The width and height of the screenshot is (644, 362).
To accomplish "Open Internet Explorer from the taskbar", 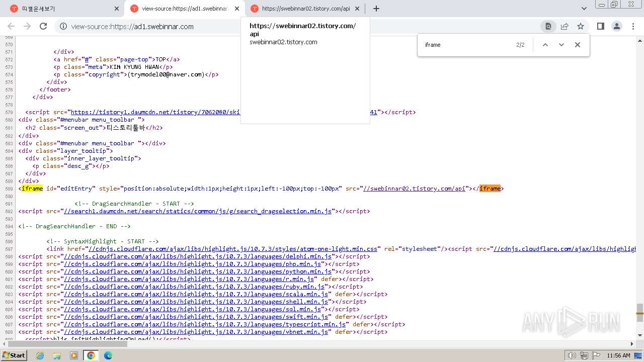I will 40,355.
